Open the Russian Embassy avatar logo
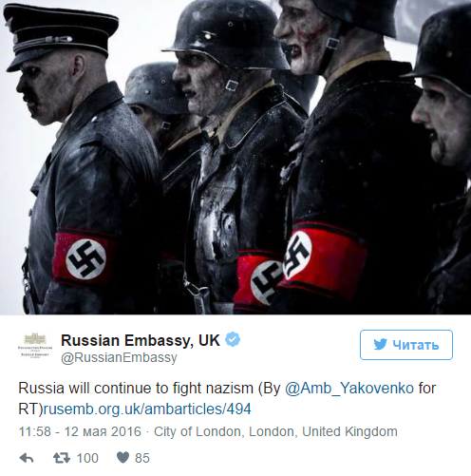Image resolution: width=471 pixels, height=476 pixels. click(35, 346)
